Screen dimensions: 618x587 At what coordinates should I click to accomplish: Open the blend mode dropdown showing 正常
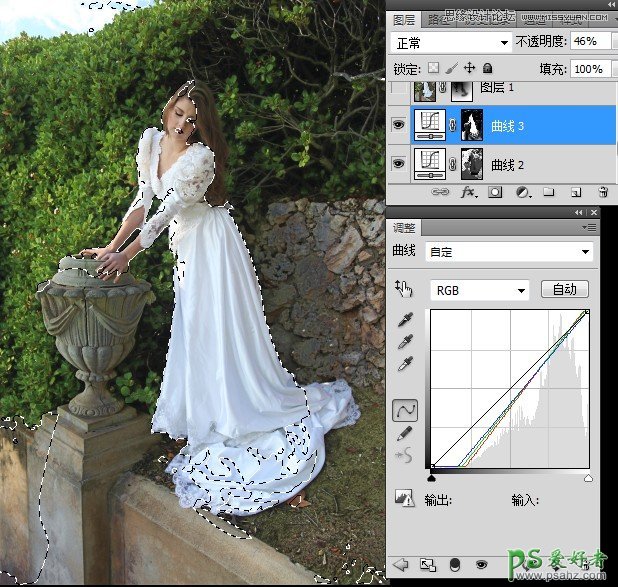(450, 42)
